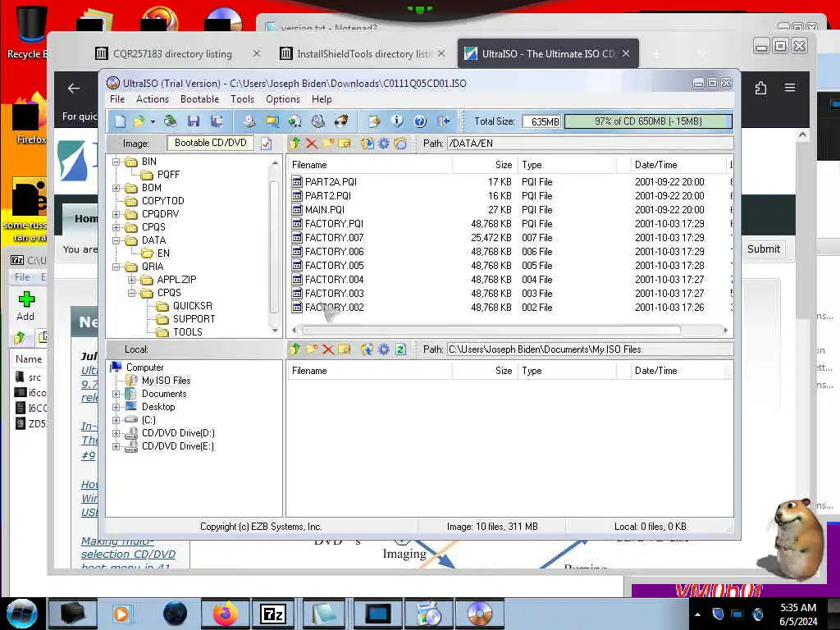The image size is (840, 630).
Task: Open the Actions menu
Action: (152, 99)
